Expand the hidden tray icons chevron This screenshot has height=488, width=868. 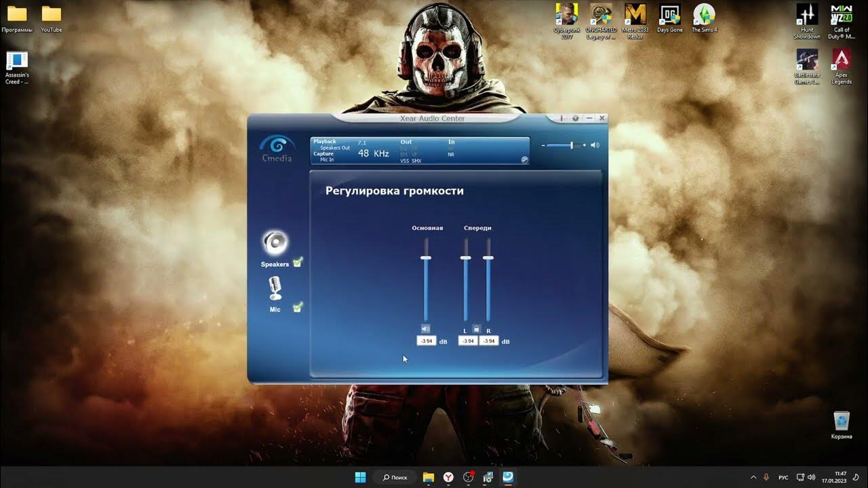tap(753, 477)
